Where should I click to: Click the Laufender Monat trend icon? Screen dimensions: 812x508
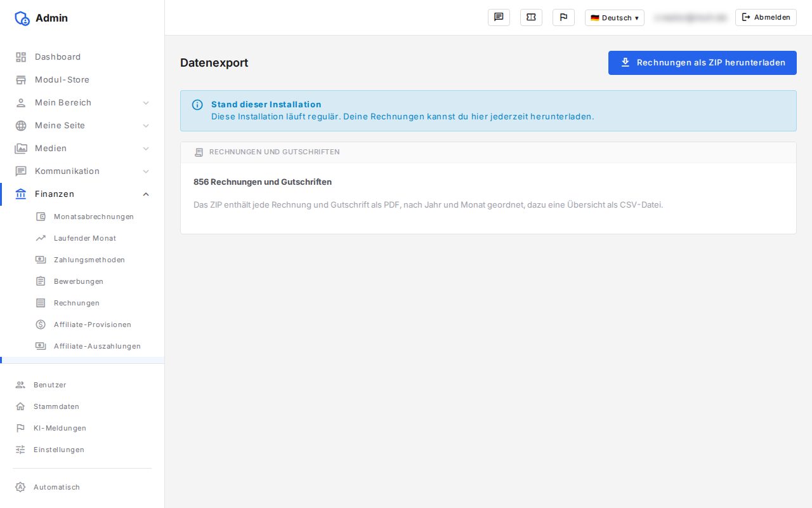41,238
